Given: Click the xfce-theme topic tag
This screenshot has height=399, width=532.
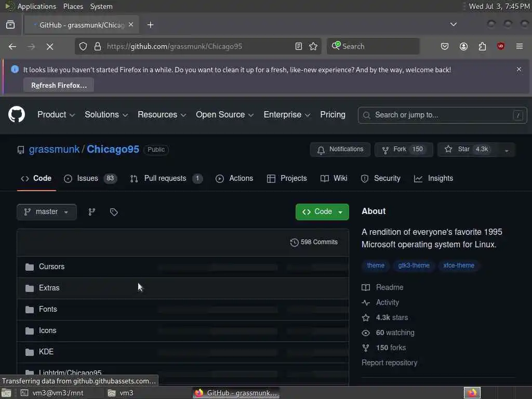Looking at the screenshot, I should 458,265.
